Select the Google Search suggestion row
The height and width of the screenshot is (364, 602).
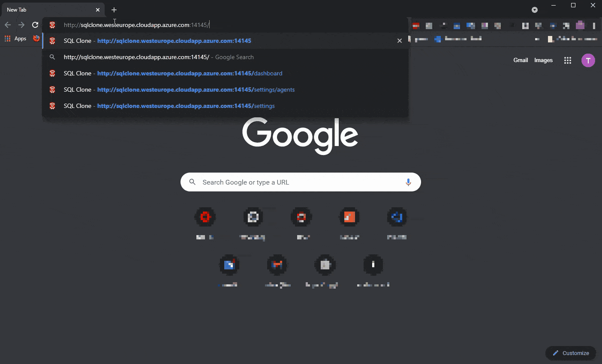[225, 57]
